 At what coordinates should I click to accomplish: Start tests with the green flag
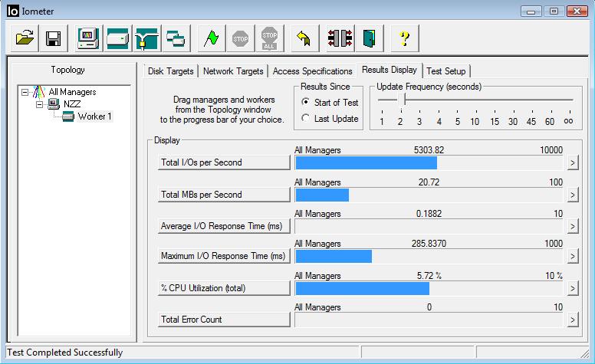click(212, 38)
